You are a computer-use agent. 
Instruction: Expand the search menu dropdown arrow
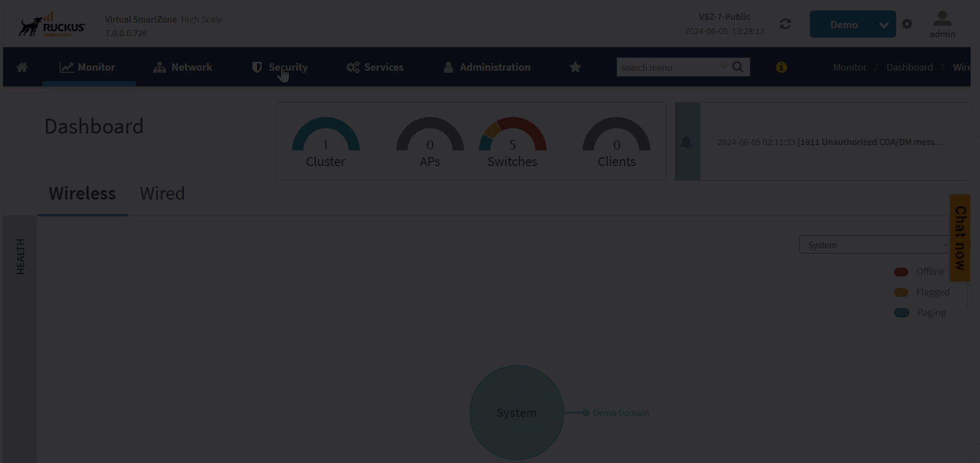723,67
